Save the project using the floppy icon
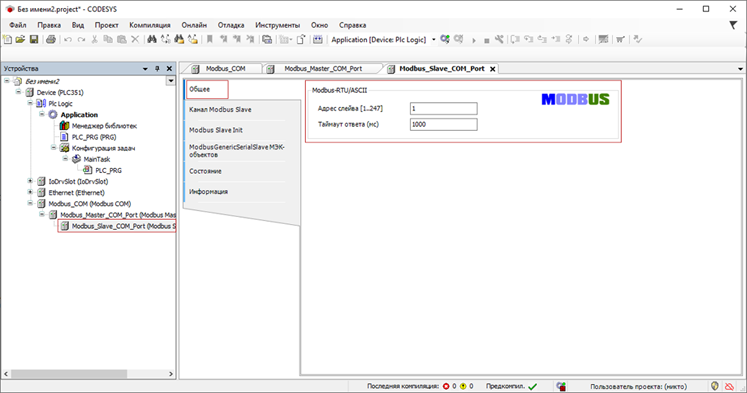The image size is (747, 393). click(x=34, y=40)
